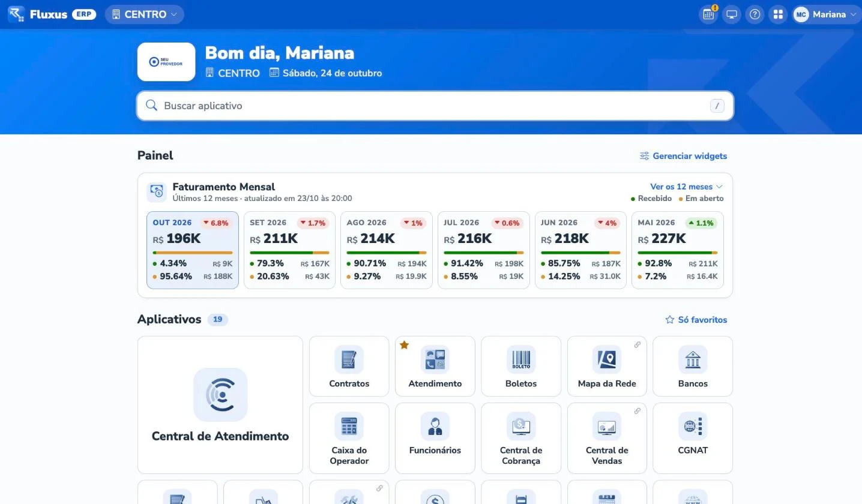Viewport: 862px width, 504px height.
Task: Click the Em aberto legend label
Action: tap(701, 199)
